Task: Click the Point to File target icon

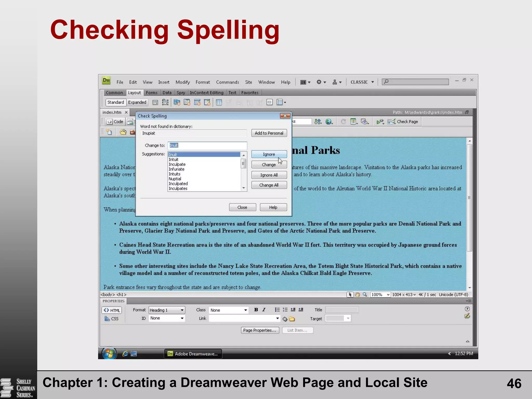Action: coord(285,319)
